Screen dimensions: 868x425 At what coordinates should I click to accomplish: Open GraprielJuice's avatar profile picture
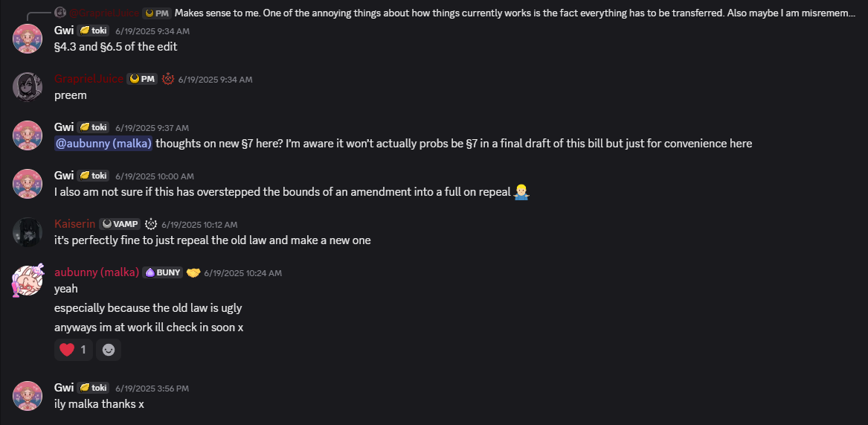tap(27, 87)
